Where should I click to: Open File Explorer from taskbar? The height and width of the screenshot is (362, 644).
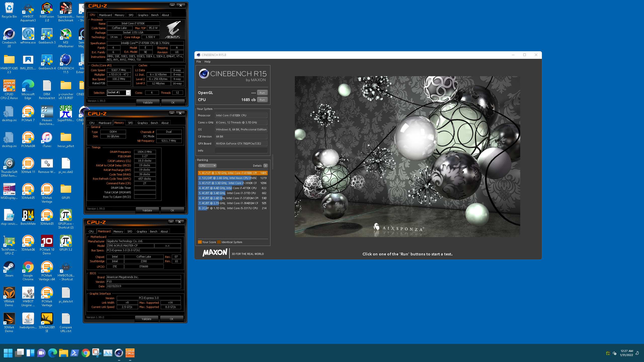tap(63, 353)
